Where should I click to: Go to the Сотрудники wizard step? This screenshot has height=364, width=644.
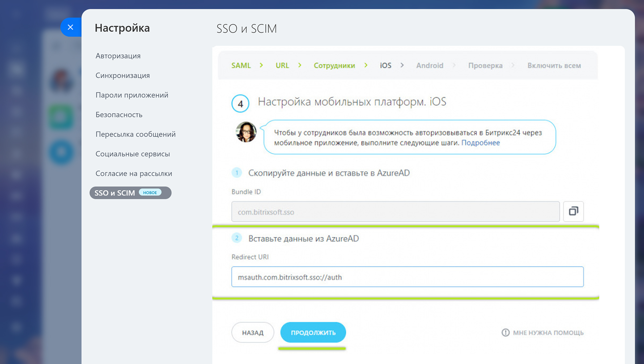tap(334, 65)
